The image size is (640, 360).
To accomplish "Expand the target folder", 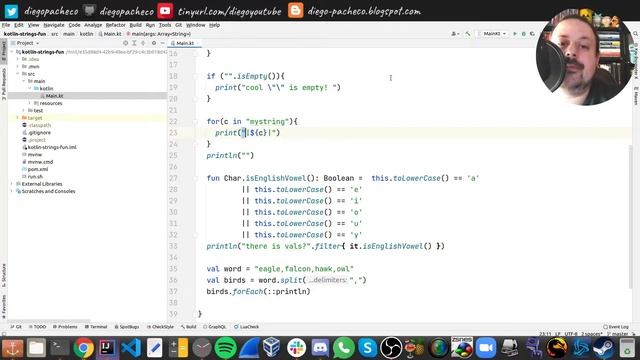I will pos(18,118).
